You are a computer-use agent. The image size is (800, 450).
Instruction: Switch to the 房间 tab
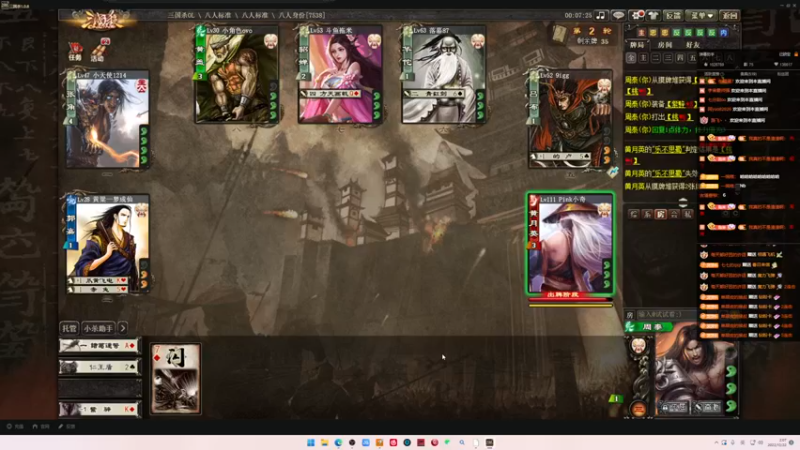point(665,45)
